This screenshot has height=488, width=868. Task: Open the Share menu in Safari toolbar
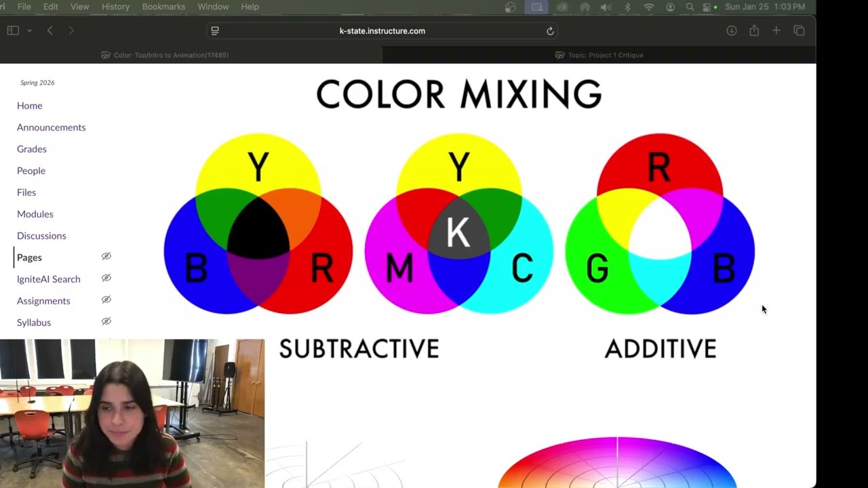[x=754, y=30]
